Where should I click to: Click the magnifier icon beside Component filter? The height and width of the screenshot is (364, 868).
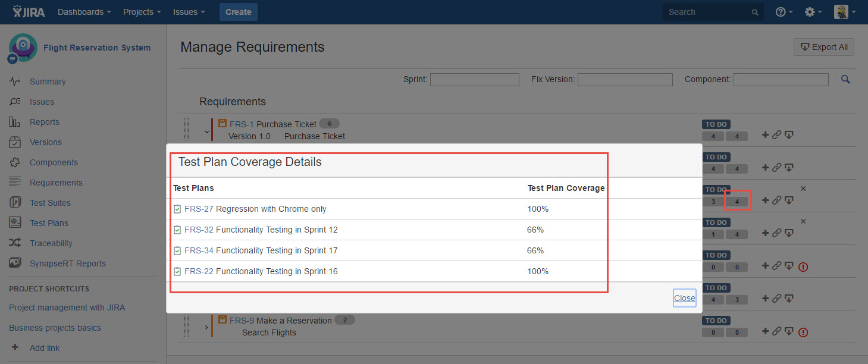pos(845,79)
